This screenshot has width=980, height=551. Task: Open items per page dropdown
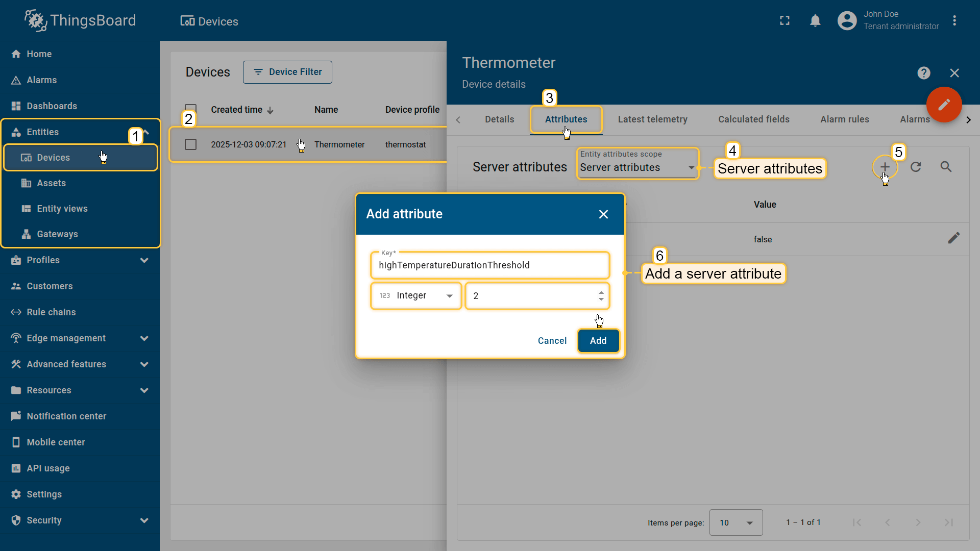[736, 522]
